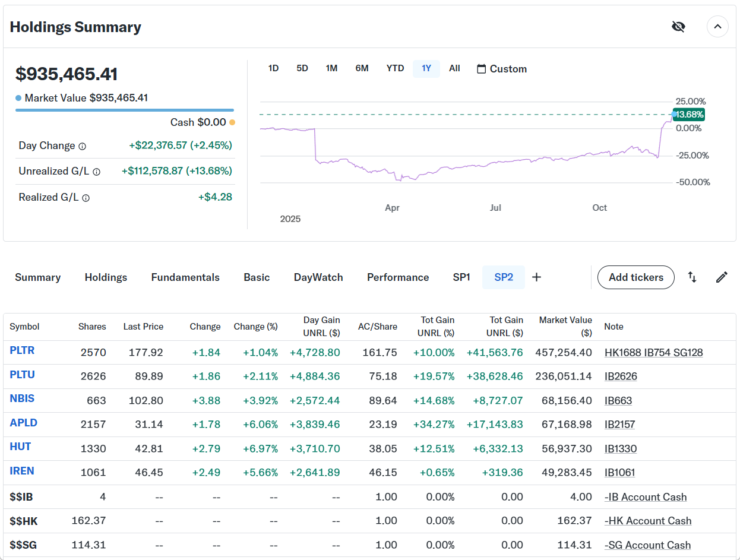Image resolution: width=740 pixels, height=560 pixels.
Task: Select the 1D chart range
Action: pos(273,68)
